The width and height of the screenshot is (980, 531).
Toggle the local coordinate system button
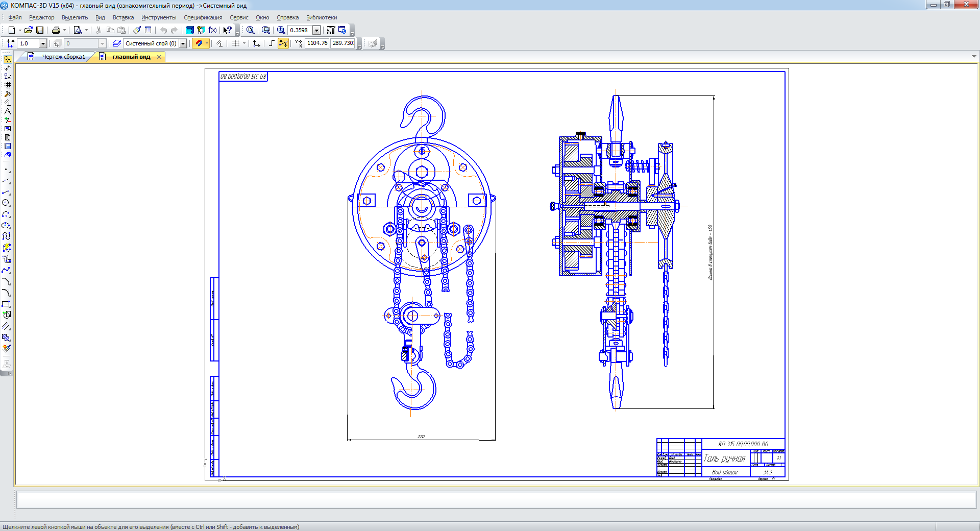click(257, 43)
